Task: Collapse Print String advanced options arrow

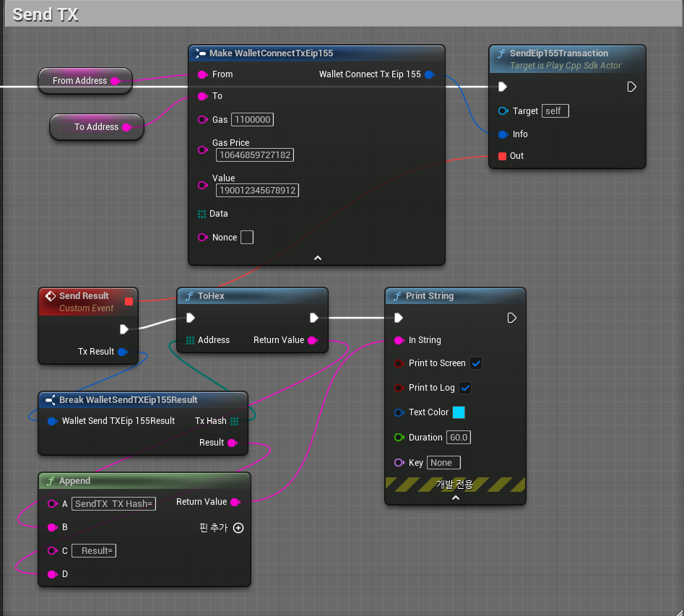Action: pyautogui.click(x=455, y=498)
